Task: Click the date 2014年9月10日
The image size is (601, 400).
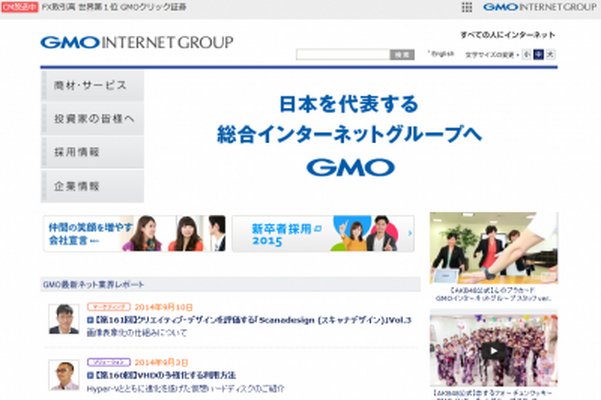Action: [x=164, y=307]
